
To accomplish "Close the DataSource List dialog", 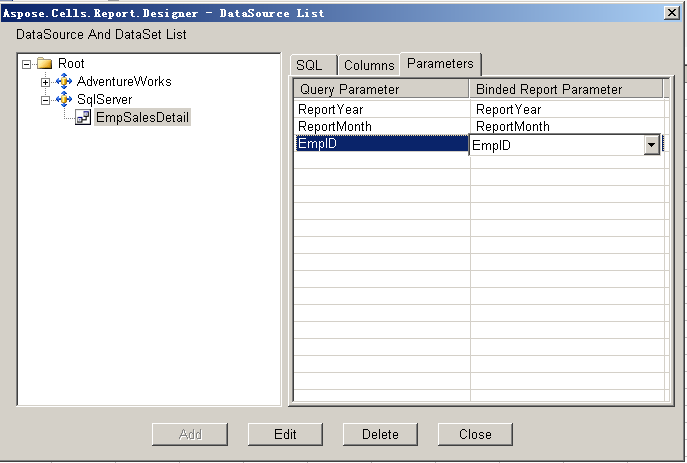I will coord(672,13).
